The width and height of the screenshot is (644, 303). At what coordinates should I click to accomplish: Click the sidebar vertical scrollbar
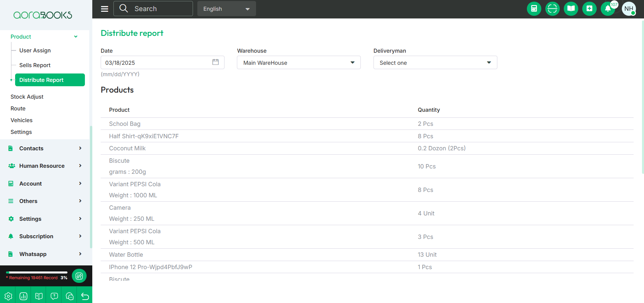tap(91, 187)
